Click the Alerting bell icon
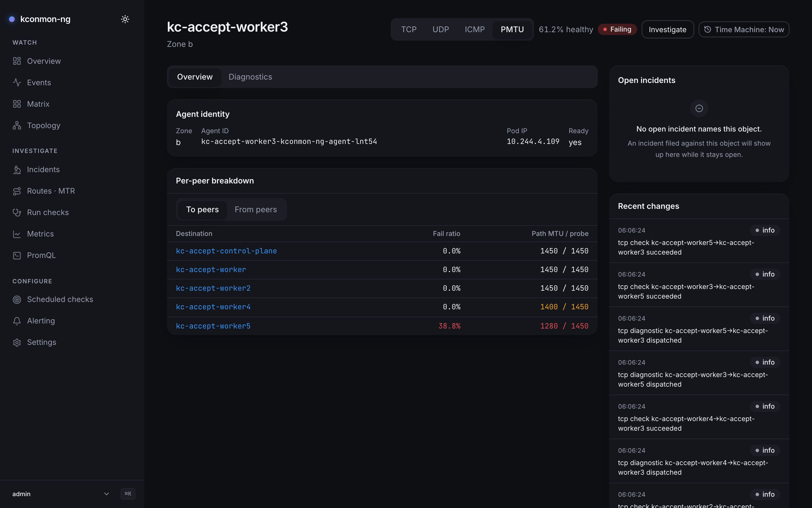 (17, 321)
